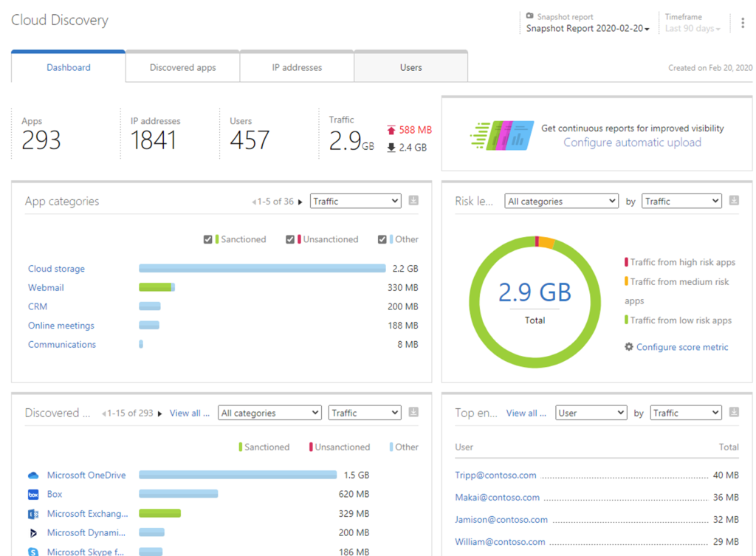Switch to the Discovered apps tab
Screen dimensions: 756x556
tap(183, 67)
